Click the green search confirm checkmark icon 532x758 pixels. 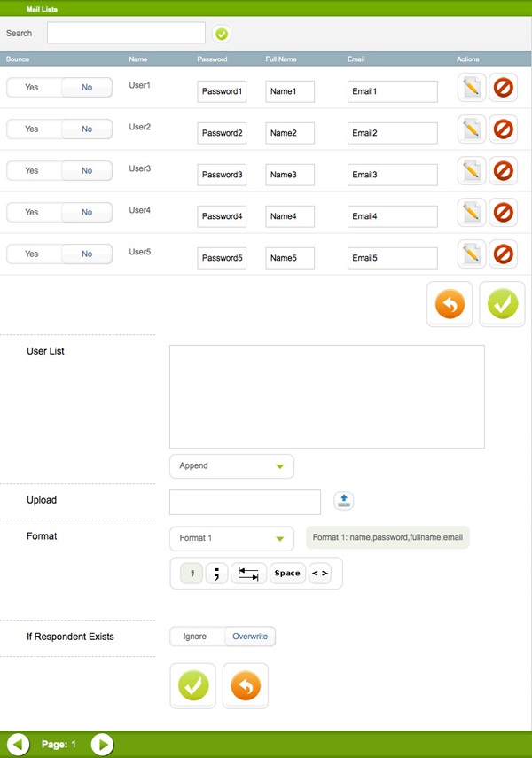(x=222, y=34)
